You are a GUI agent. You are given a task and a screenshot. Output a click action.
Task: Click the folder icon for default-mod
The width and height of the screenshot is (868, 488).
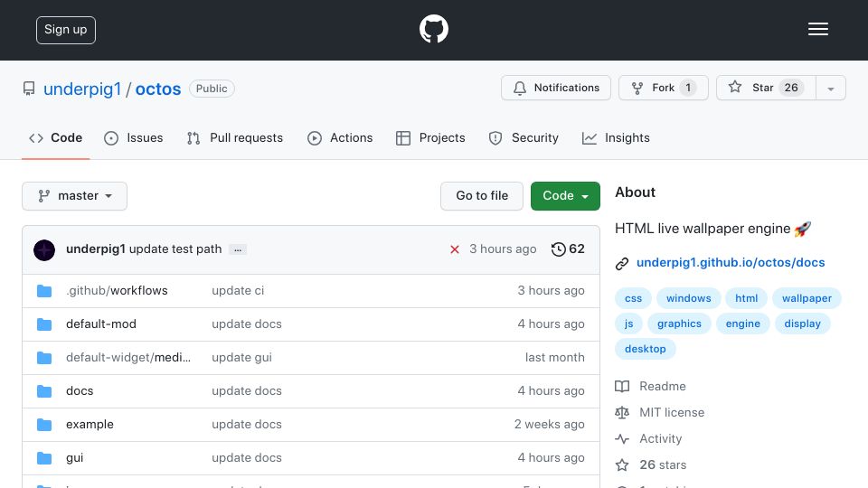[44, 324]
